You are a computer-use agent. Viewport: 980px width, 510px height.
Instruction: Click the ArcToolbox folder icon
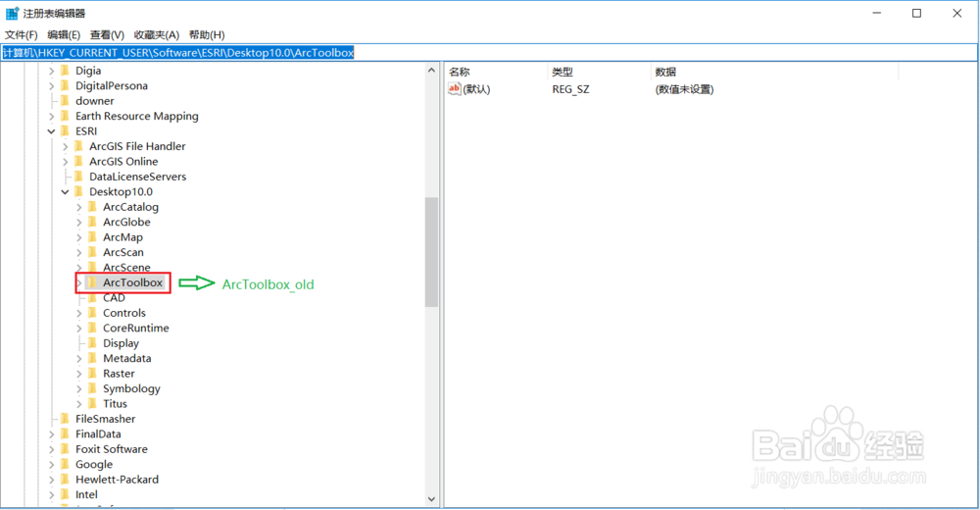[92, 282]
